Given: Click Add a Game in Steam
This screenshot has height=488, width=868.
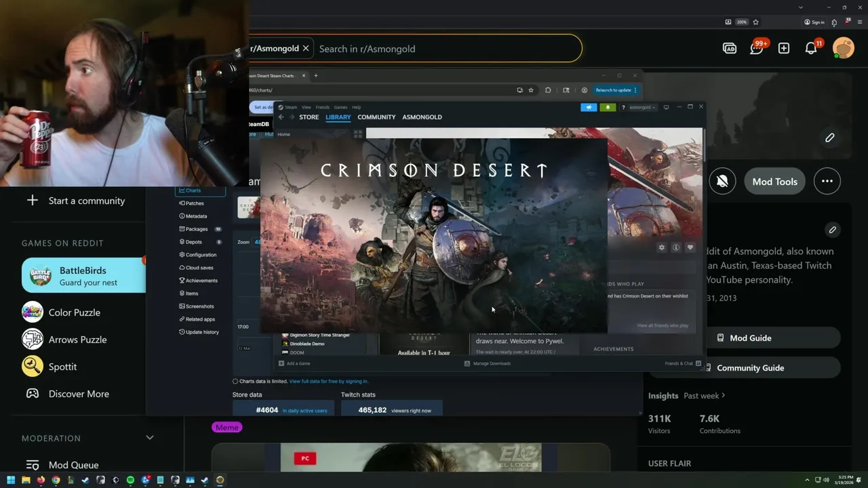Looking at the screenshot, I should tap(295, 363).
